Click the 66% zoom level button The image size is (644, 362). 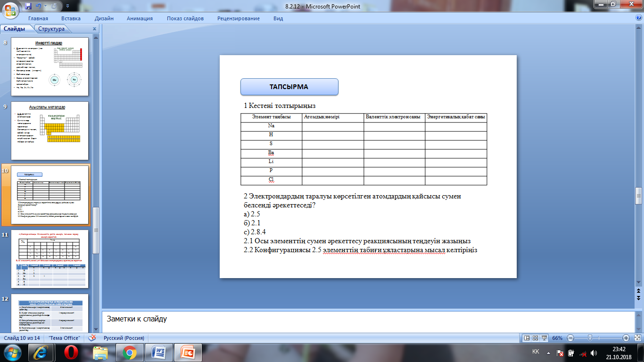(557, 338)
